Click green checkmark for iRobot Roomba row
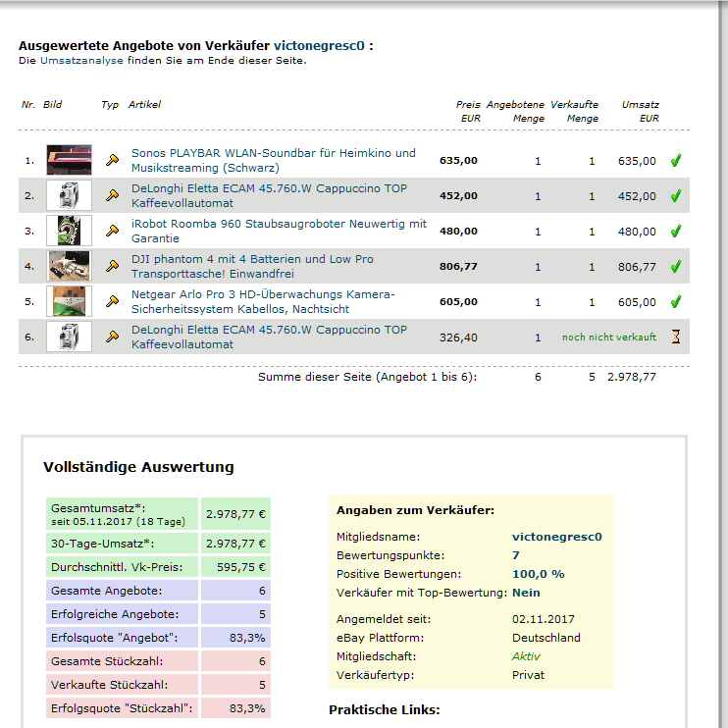 pyautogui.click(x=676, y=231)
